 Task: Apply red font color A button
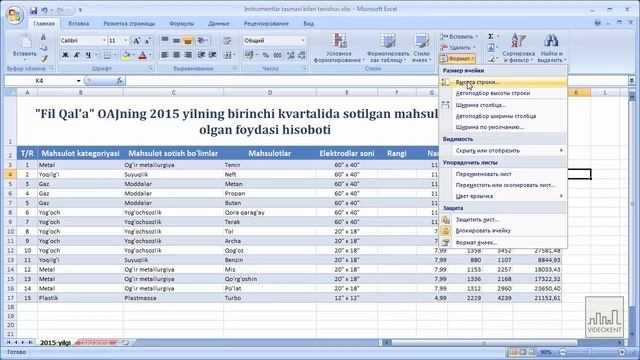point(142,55)
